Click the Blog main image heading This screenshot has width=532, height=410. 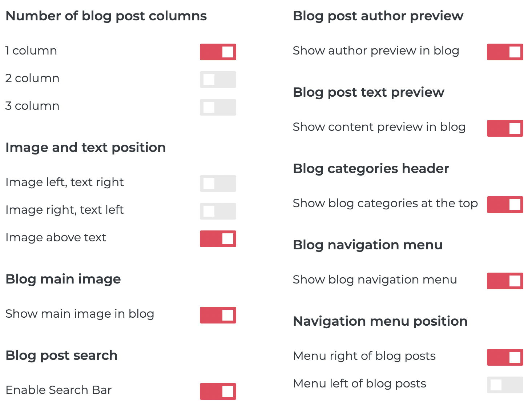point(63,280)
